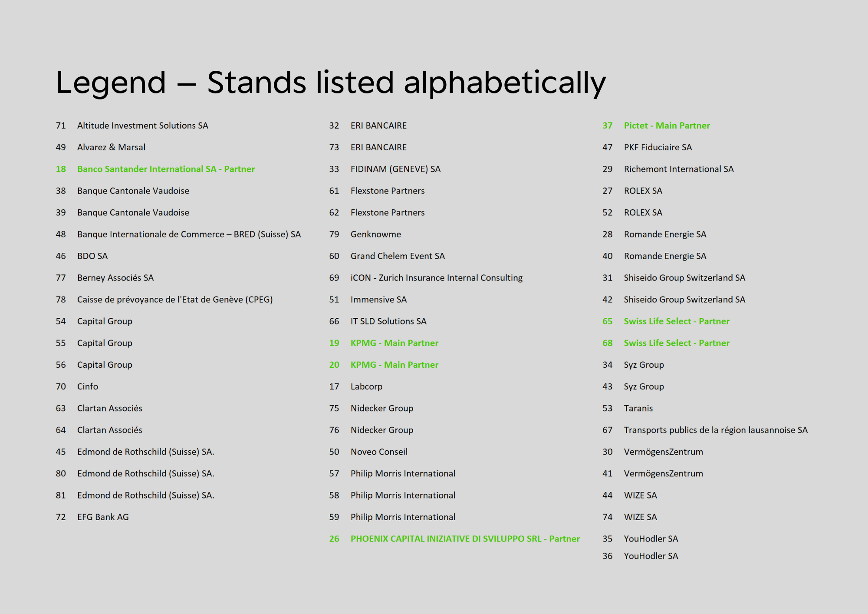This screenshot has width=868, height=614.
Task: Select the PKF Fiduciaire SA listing
Action: pos(658,147)
